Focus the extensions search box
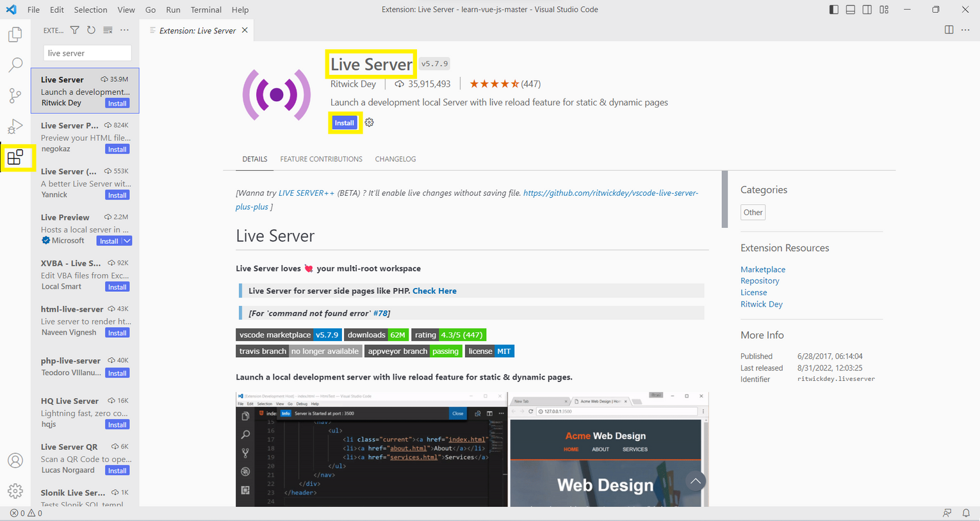The width and height of the screenshot is (980, 521). tap(87, 53)
